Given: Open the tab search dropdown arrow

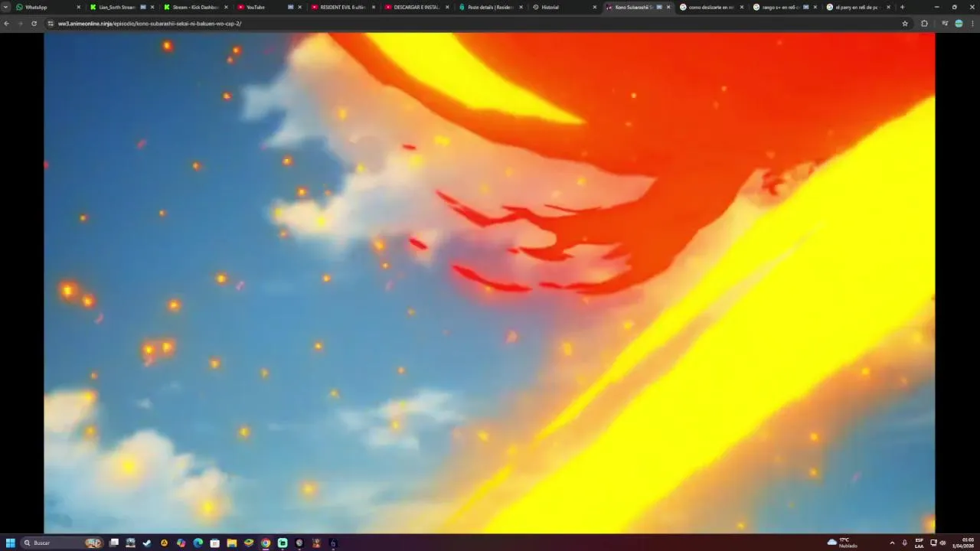Looking at the screenshot, I should click(5, 7).
